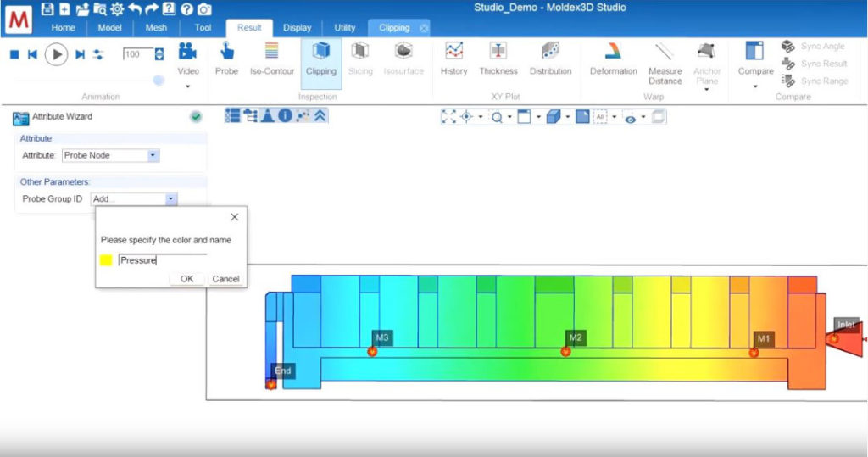Switch to the Mesh tab

point(156,28)
